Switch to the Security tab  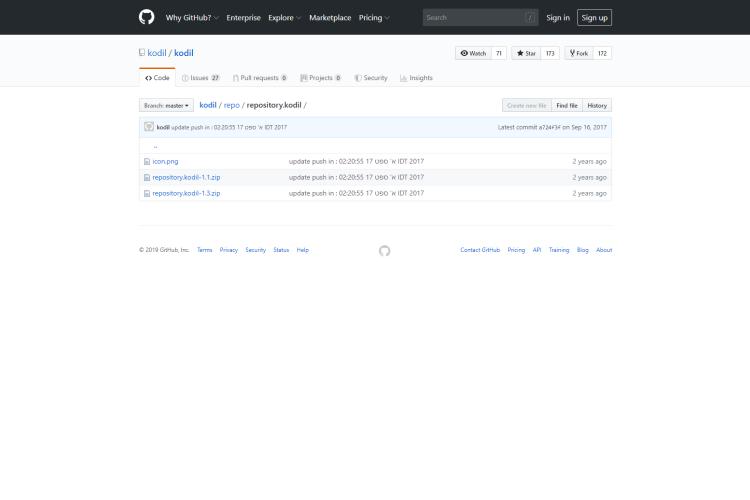[371, 78]
